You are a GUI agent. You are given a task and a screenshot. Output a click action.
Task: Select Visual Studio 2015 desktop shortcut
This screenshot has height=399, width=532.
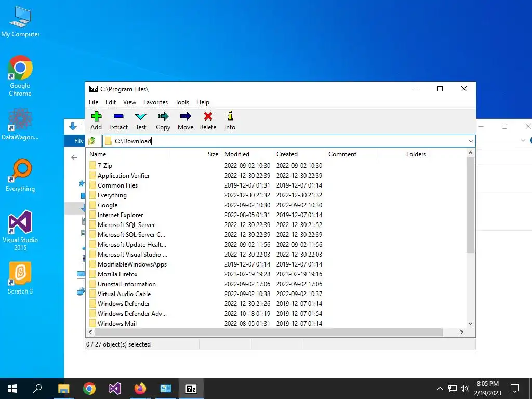tap(20, 230)
